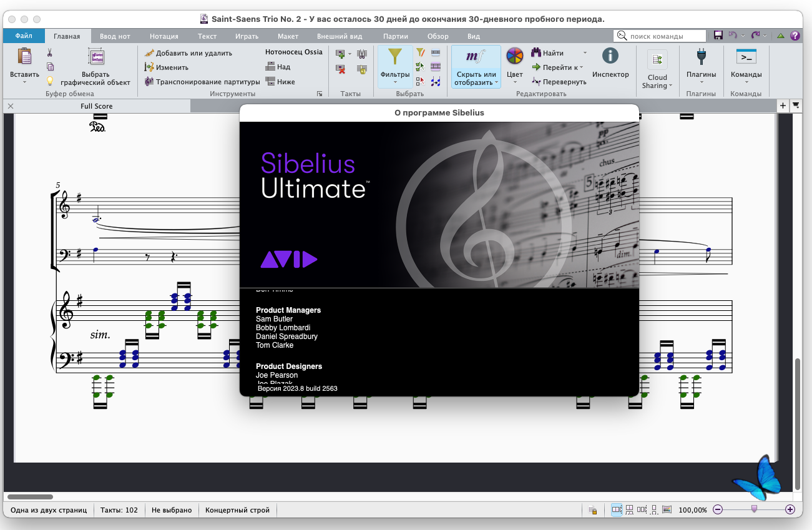812x530 pixels.
Task: Open Cloud Sharing icon
Action: 657,60
